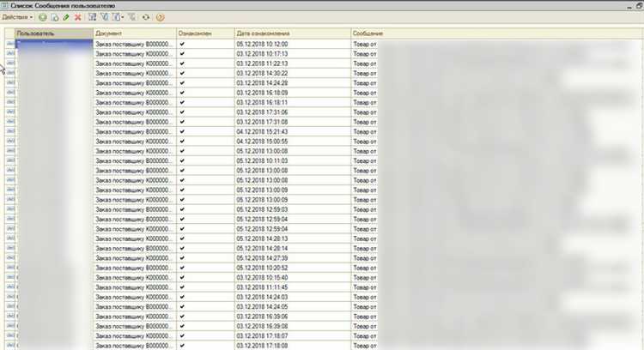Screen dimensions: 644x350
Task: Click row icon for 03.12.2018 16:39:06 entry
Action: 10,317
